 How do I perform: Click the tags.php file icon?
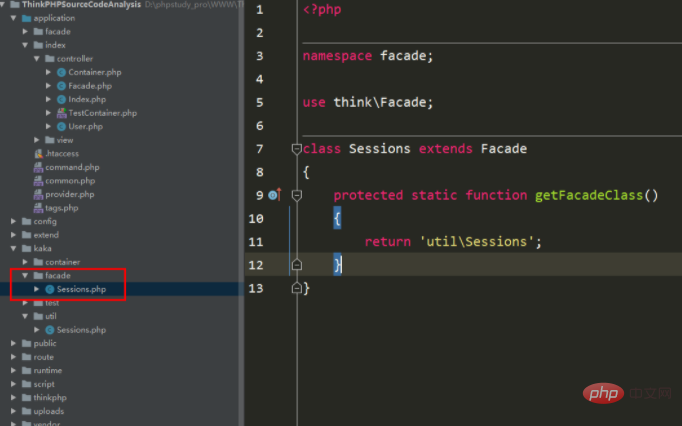(38, 208)
